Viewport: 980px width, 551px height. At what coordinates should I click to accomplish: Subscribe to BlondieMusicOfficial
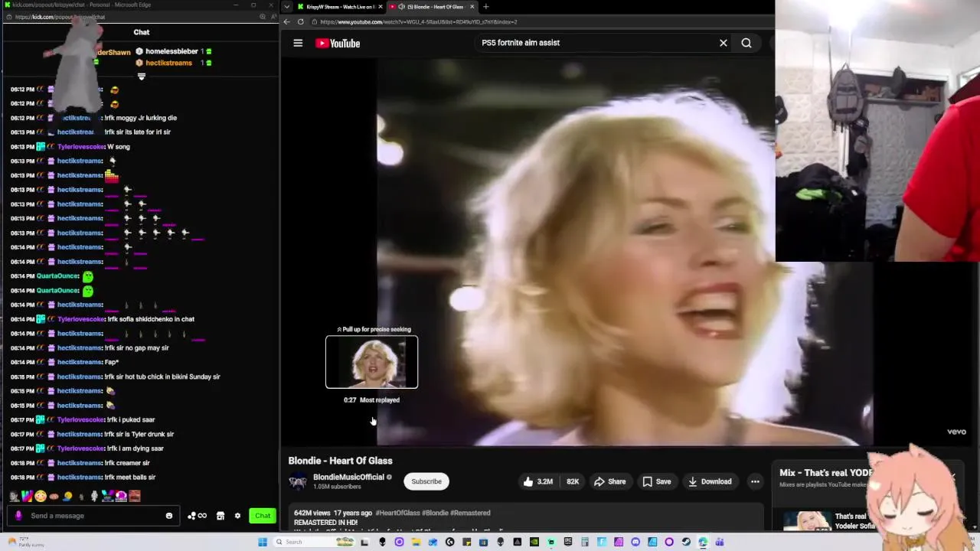pos(426,481)
